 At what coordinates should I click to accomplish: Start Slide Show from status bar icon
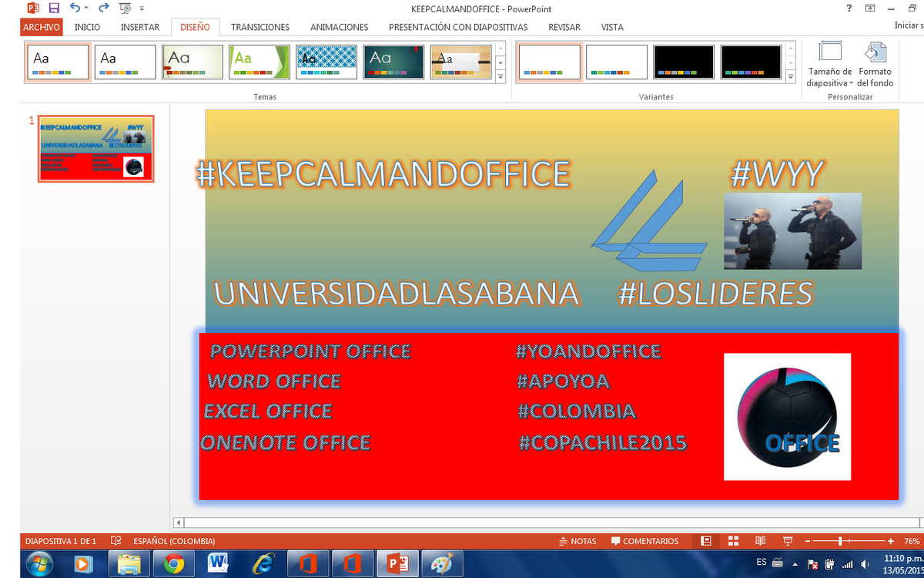pos(788,541)
